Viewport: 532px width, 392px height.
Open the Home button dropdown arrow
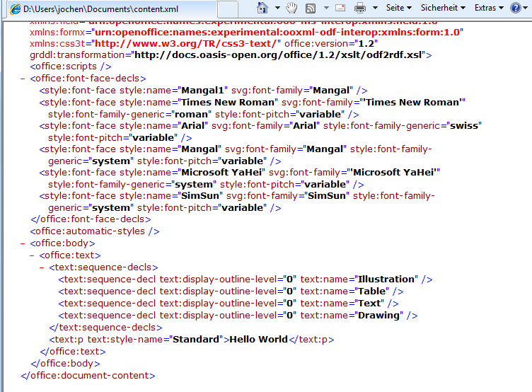click(x=276, y=8)
